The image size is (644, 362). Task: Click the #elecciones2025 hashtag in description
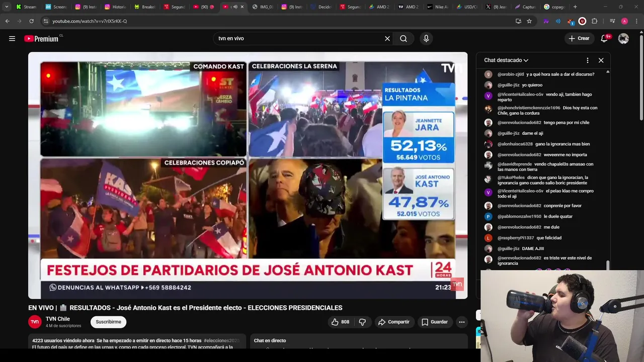tap(221, 340)
